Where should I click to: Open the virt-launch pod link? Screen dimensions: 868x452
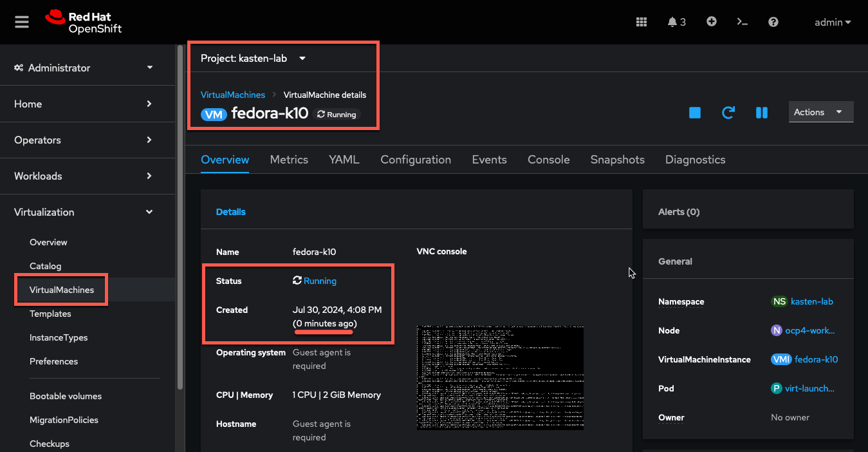tap(810, 388)
